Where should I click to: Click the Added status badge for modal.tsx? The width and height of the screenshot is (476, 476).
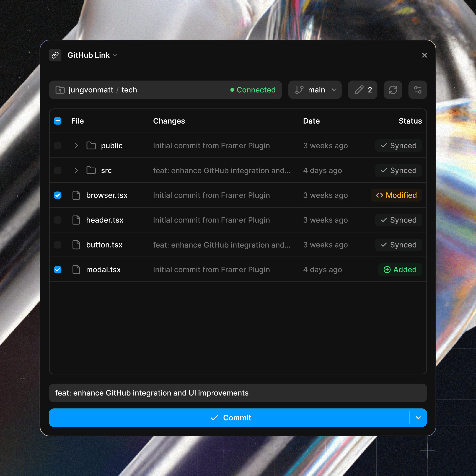point(400,270)
